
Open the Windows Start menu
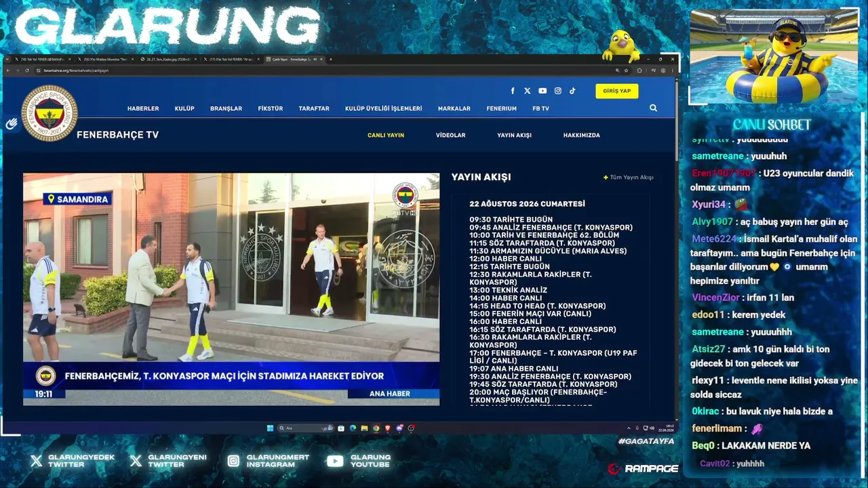[270, 428]
